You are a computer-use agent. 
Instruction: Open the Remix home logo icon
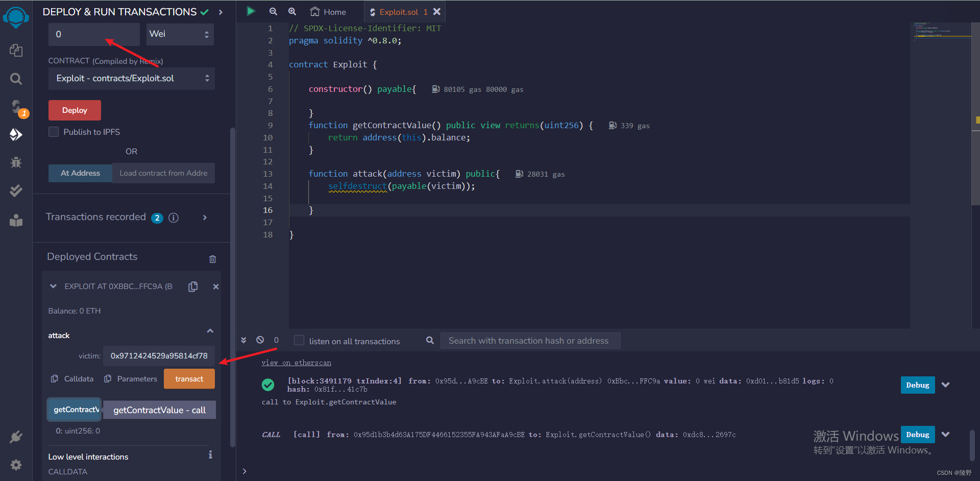16,17
